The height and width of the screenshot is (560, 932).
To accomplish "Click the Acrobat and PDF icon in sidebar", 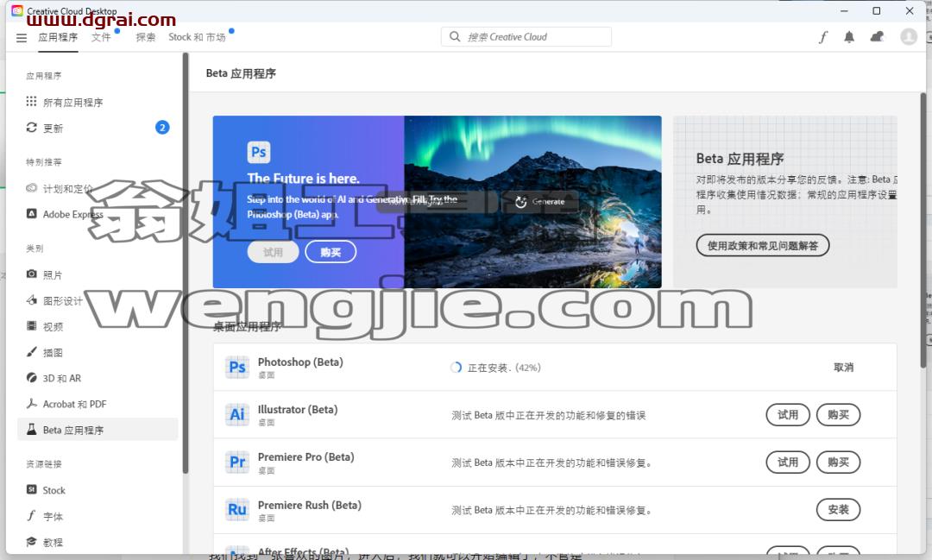I will [32, 404].
